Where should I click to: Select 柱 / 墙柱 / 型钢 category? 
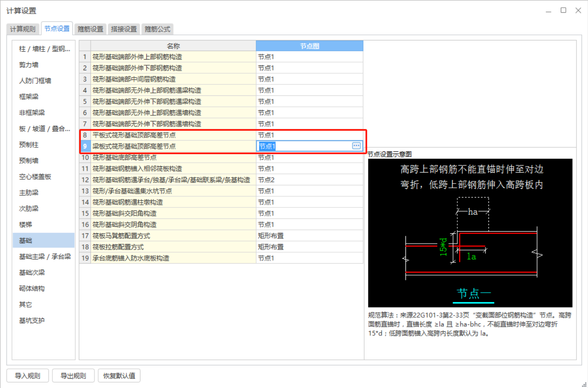click(44, 49)
